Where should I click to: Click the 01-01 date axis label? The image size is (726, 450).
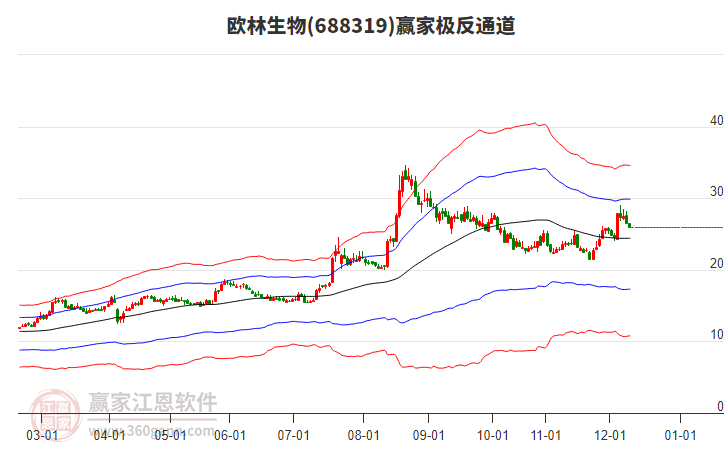tap(680, 436)
